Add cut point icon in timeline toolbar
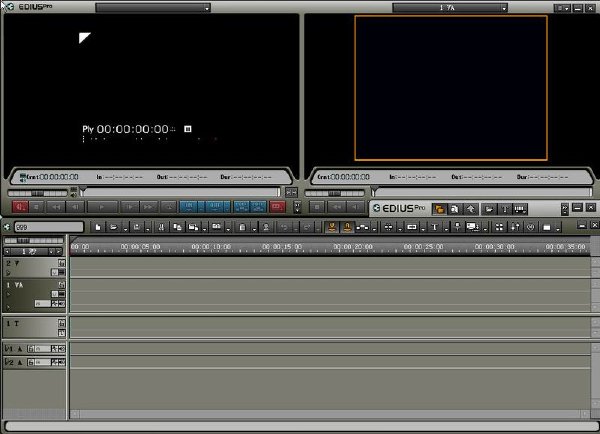600x434 pixels. (x=388, y=227)
